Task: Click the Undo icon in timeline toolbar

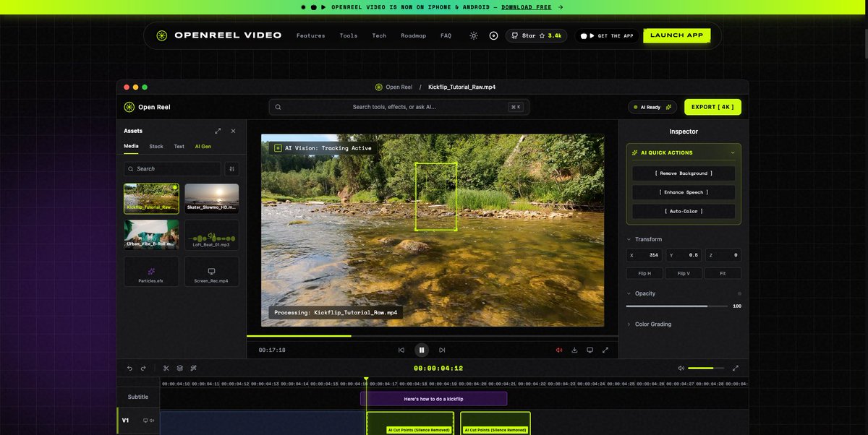Action: (x=130, y=368)
